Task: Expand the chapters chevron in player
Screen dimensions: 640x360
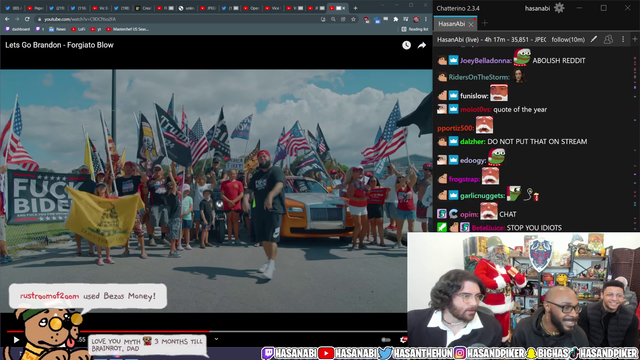Action: [216, 339]
